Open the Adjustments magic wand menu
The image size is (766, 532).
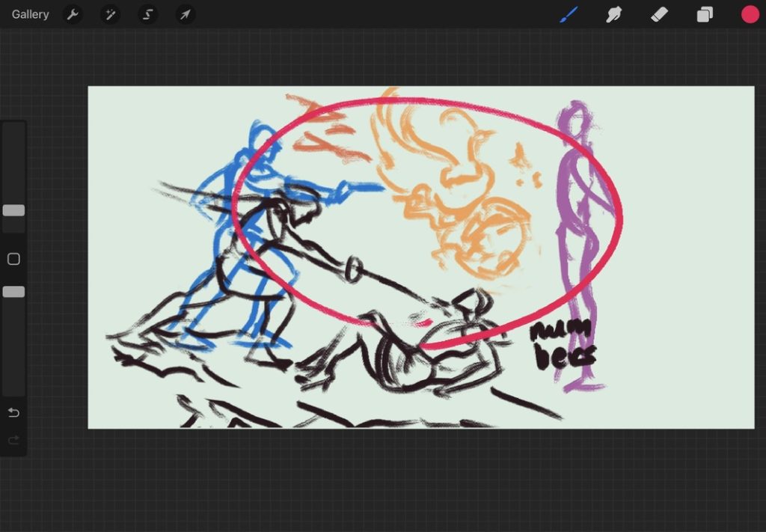pos(110,14)
